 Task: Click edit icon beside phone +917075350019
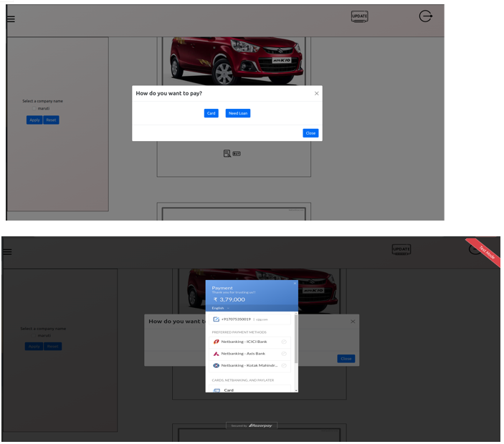tap(216, 319)
